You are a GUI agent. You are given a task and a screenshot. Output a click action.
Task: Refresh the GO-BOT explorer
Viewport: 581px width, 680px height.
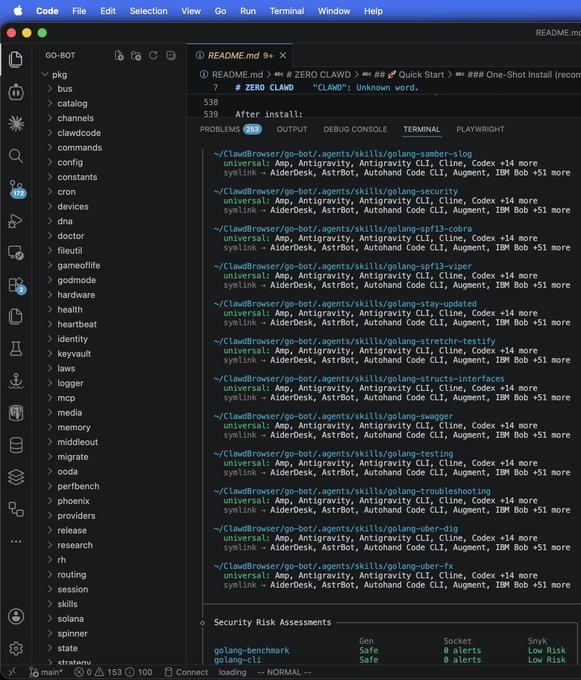[x=153, y=56]
